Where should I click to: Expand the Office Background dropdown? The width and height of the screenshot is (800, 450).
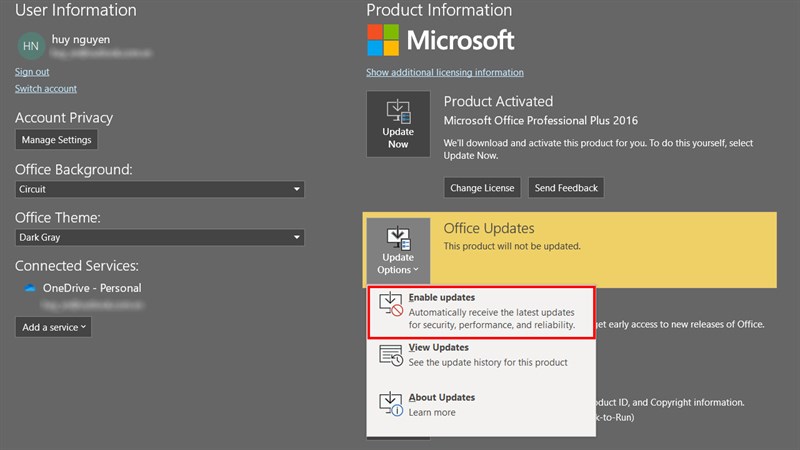coord(160,189)
